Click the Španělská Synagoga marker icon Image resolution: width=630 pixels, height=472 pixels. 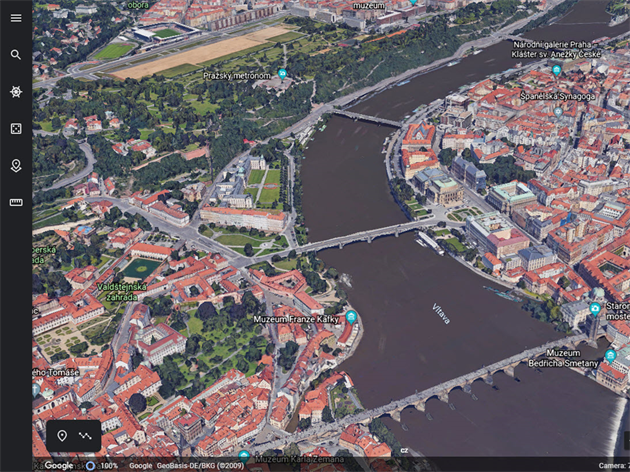[x=558, y=112]
